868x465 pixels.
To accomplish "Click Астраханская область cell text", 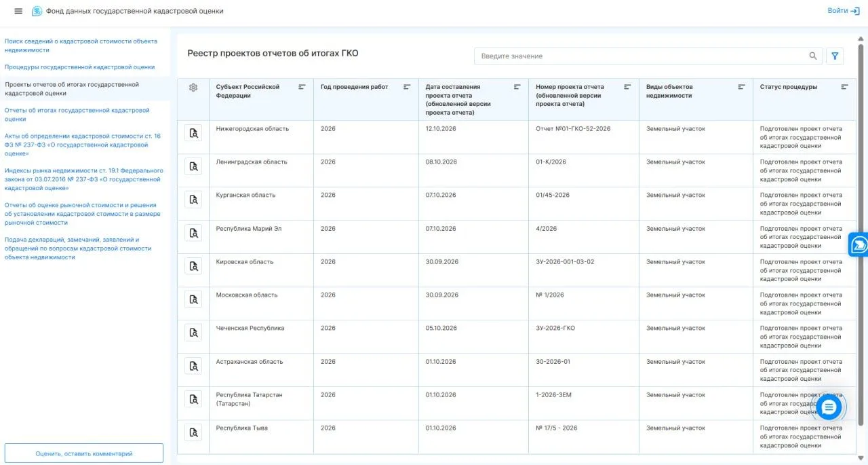I will point(250,362).
